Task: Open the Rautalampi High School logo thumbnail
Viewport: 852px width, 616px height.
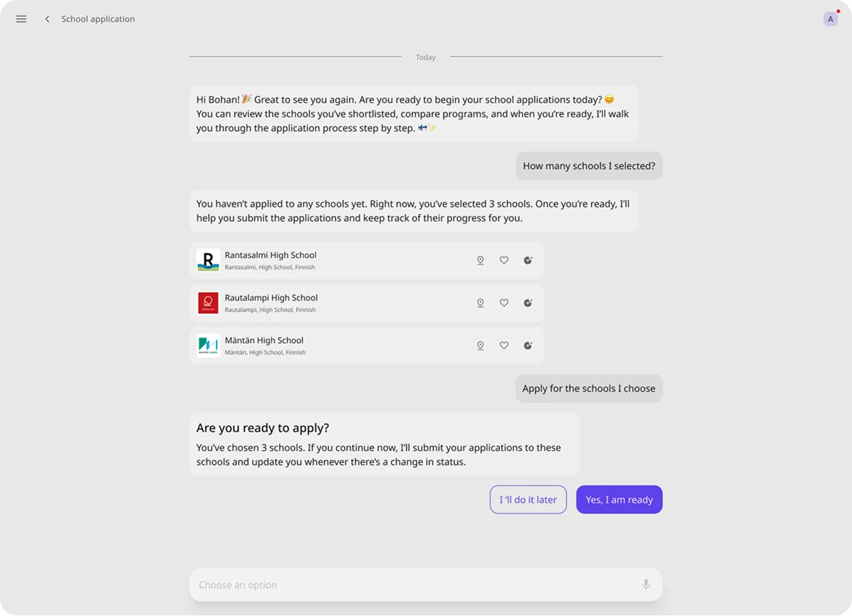Action: [208, 303]
